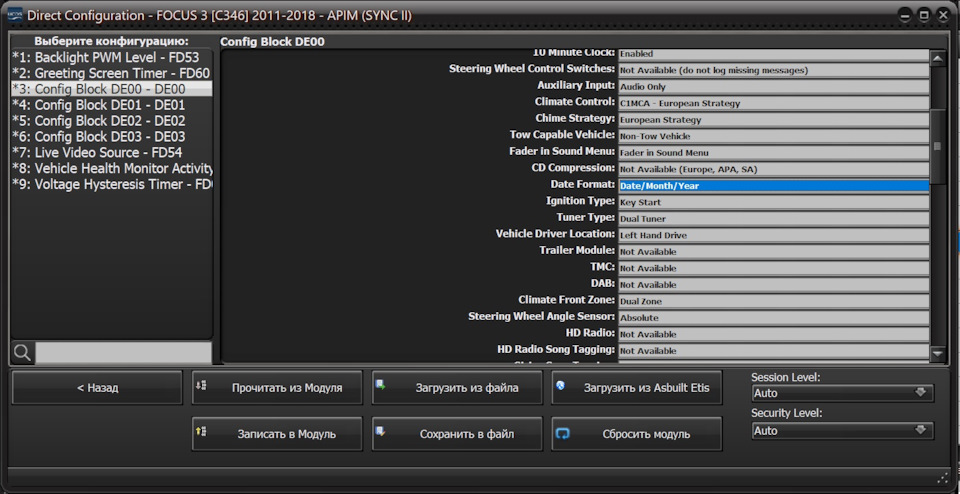Open the TMC value field
This screenshot has width=960, height=494.
(x=773, y=268)
